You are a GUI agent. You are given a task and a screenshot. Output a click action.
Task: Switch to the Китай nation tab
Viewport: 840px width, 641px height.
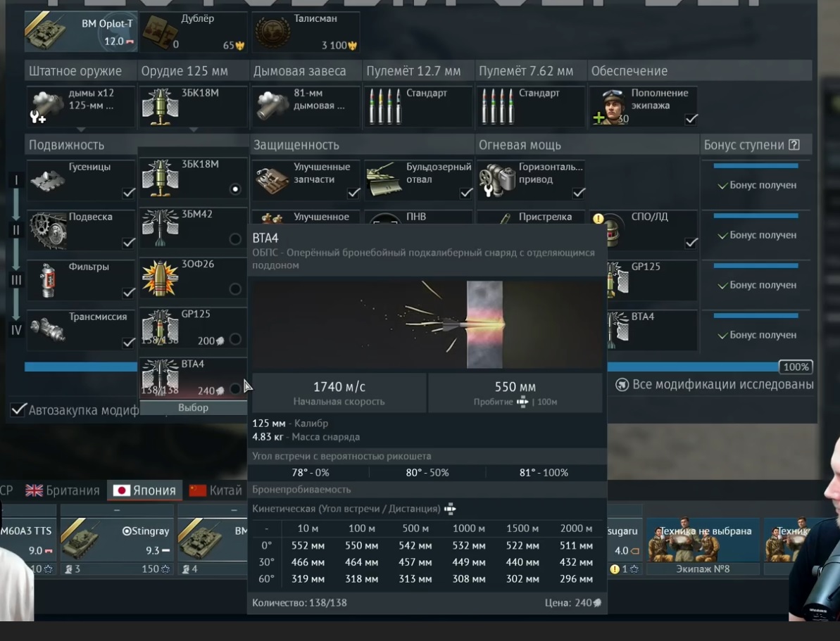[x=215, y=490]
